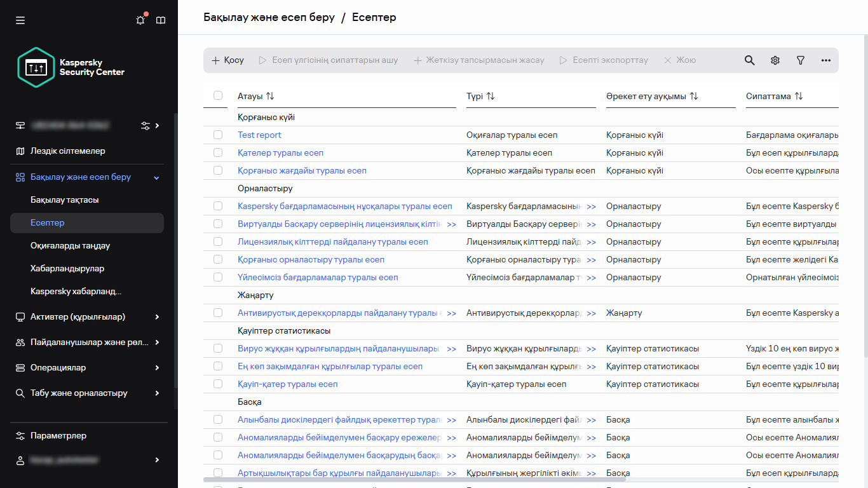Click the search magnifier icon in toolbar
This screenshot has height=488, width=868.
pos(750,60)
